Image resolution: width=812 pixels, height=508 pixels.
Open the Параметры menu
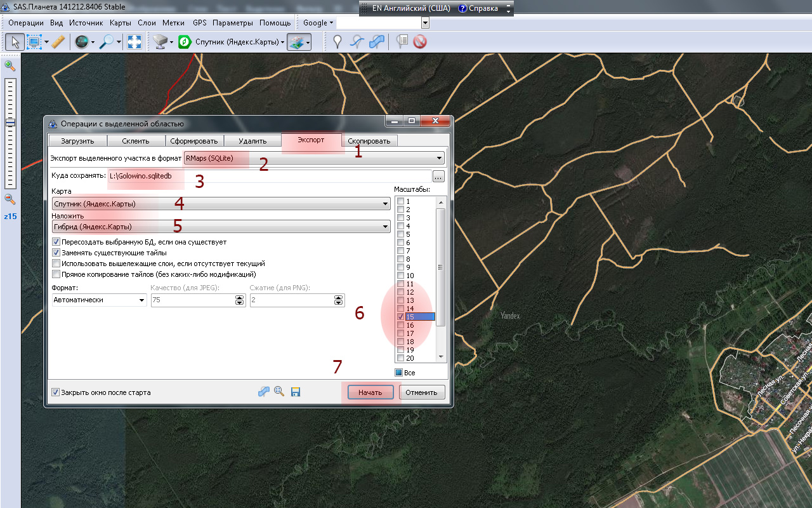[233, 23]
